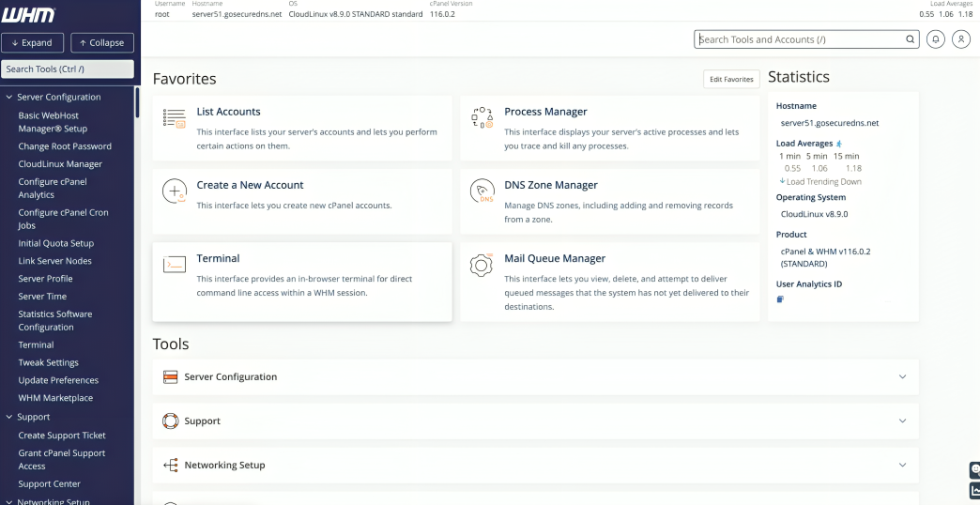Image resolution: width=980 pixels, height=505 pixels.
Task: Click the sidebar scrollbar
Action: (x=137, y=103)
